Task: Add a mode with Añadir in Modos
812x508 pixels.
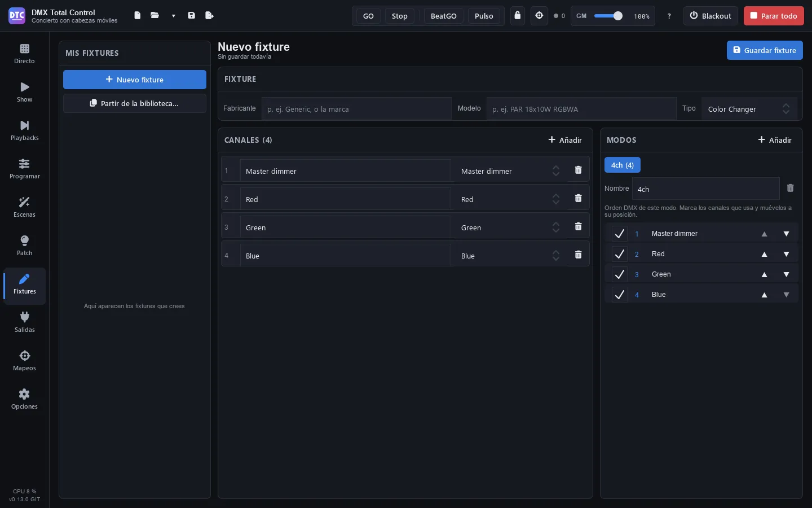Action: 775,140
